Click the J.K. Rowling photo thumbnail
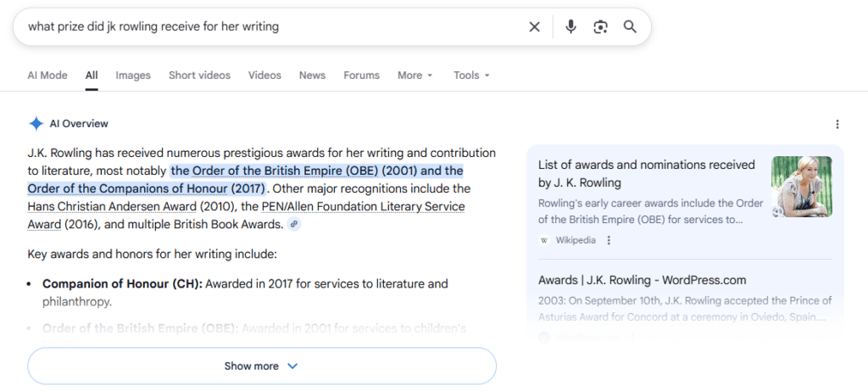The height and width of the screenshot is (392, 868). pyautogui.click(x=802, y=187)
